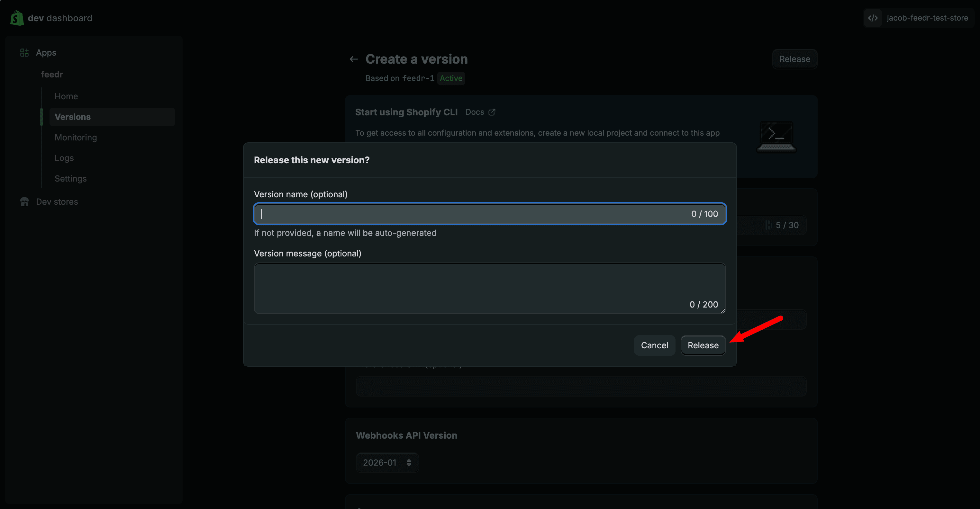This screenshot has width=980, height=509.
Task: Confirm with the dialog Release button
Action: [703, 345]
